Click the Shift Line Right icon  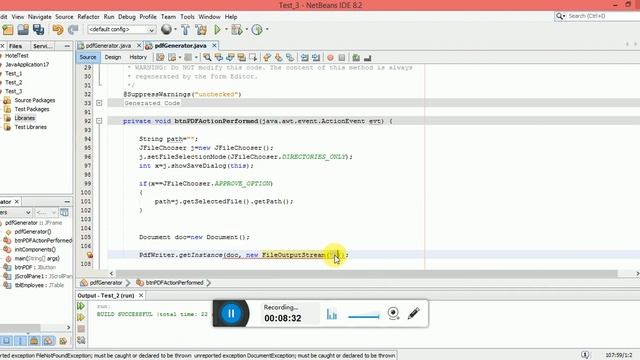(316, 58)
